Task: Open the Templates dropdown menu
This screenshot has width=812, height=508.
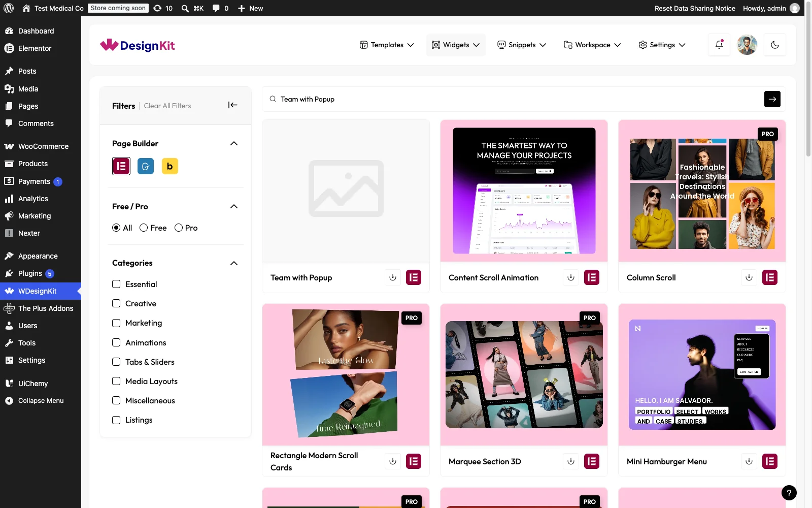Action: click(x=387, y=45)
